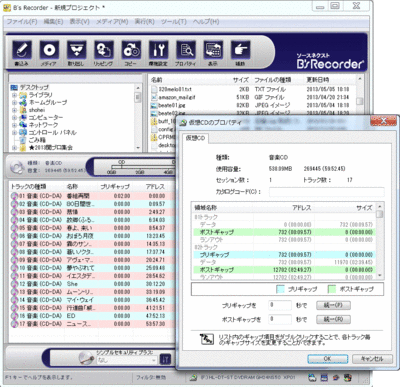Select the 仮想CD tab in dialog

click(195, 138)
